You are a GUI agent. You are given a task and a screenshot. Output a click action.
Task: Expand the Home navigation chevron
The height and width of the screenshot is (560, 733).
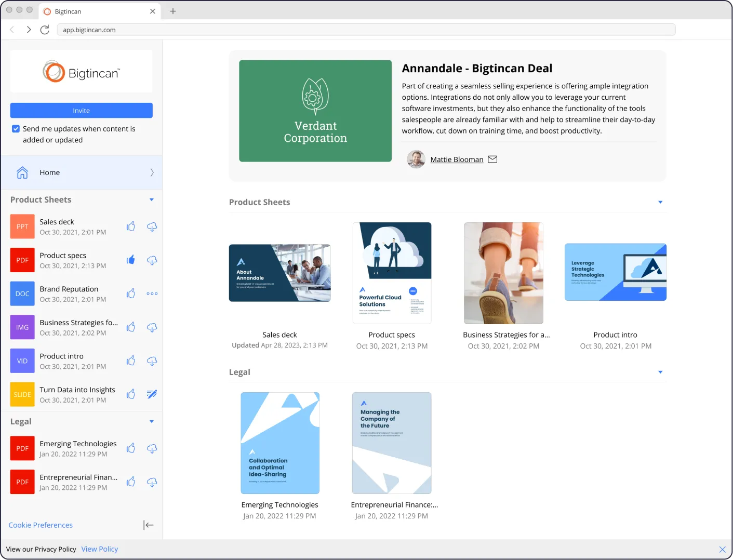tap(152, 172)
